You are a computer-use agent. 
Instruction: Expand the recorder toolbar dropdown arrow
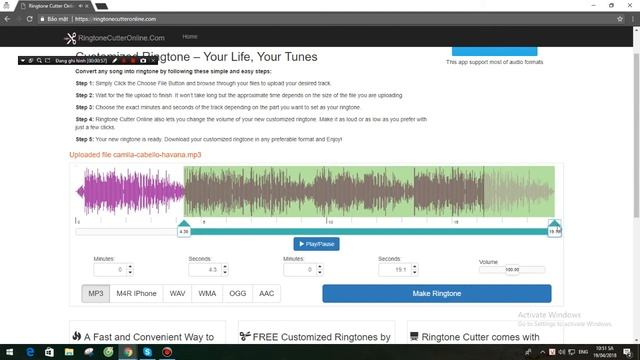[x=23, y=60]
